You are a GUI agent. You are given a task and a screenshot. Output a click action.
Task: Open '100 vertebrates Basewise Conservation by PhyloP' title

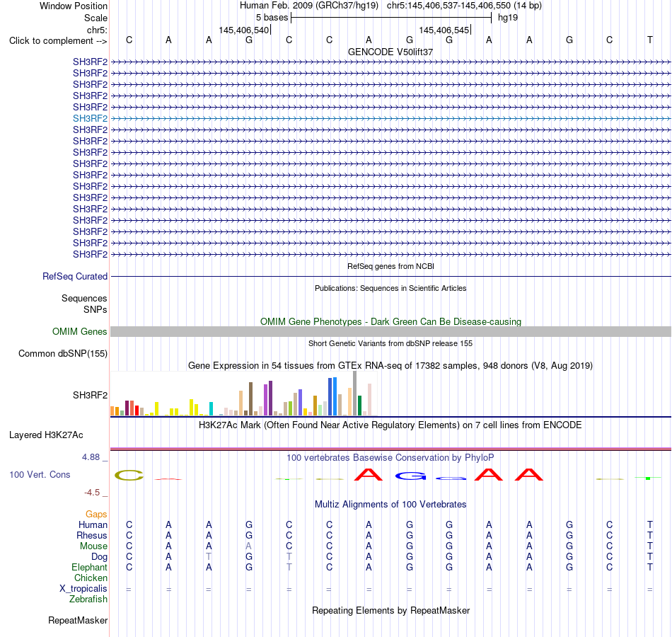point(390,458)
